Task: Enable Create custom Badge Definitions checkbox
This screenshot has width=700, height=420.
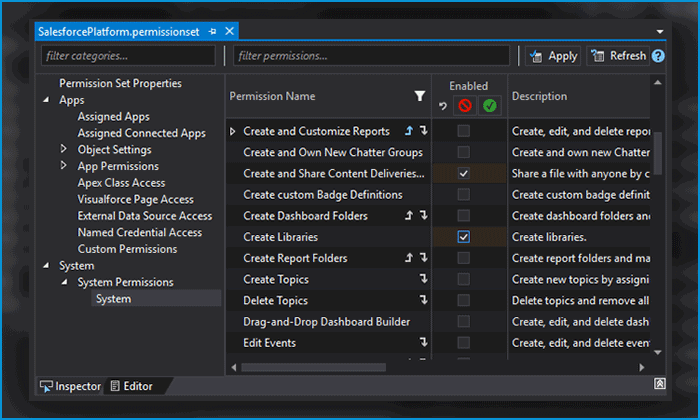Action: (464, 195)
